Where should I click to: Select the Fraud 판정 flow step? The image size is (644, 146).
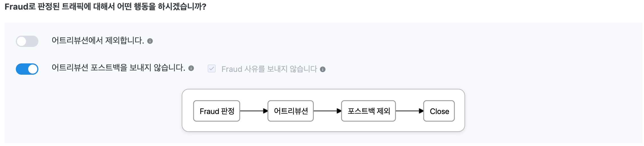click(x=217, y=111)
